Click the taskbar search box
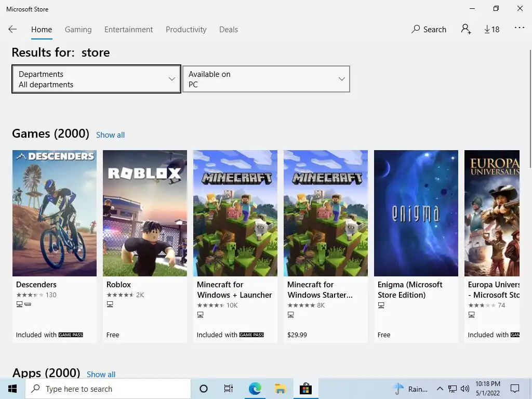Viewport: 532px width, 399px height. click(x=108, y=389)
